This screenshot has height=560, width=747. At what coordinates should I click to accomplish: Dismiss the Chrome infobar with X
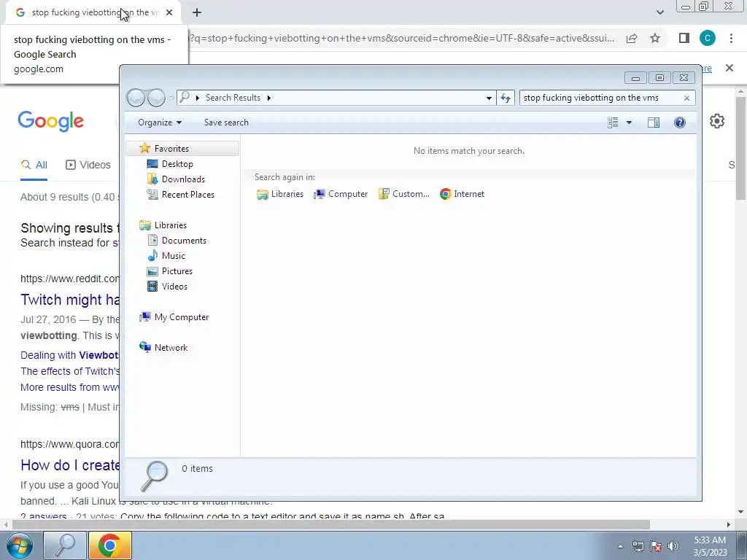(729, 68)
